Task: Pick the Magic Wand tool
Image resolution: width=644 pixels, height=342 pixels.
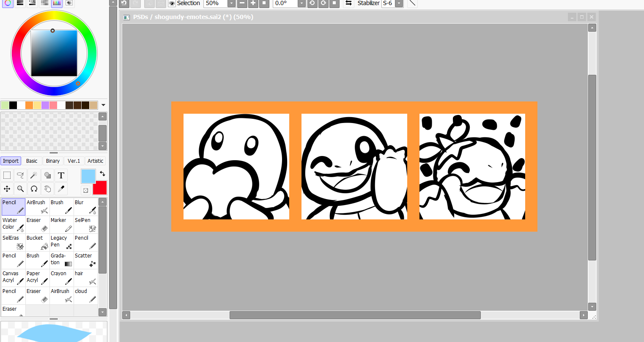Action: tap(34, 175)
